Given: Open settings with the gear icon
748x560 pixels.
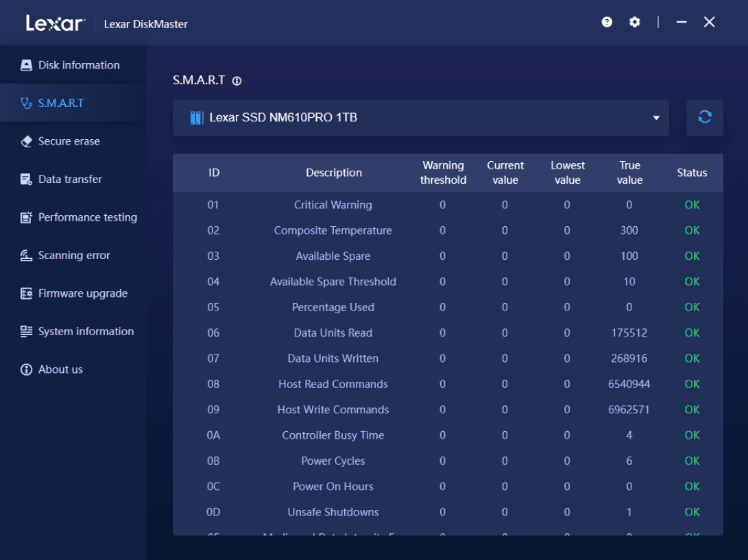Looking at the screenshot, I should [634, 22].
